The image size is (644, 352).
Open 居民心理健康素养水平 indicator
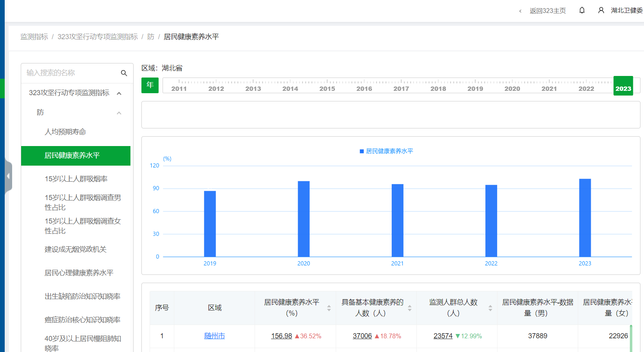click(79, 273)
